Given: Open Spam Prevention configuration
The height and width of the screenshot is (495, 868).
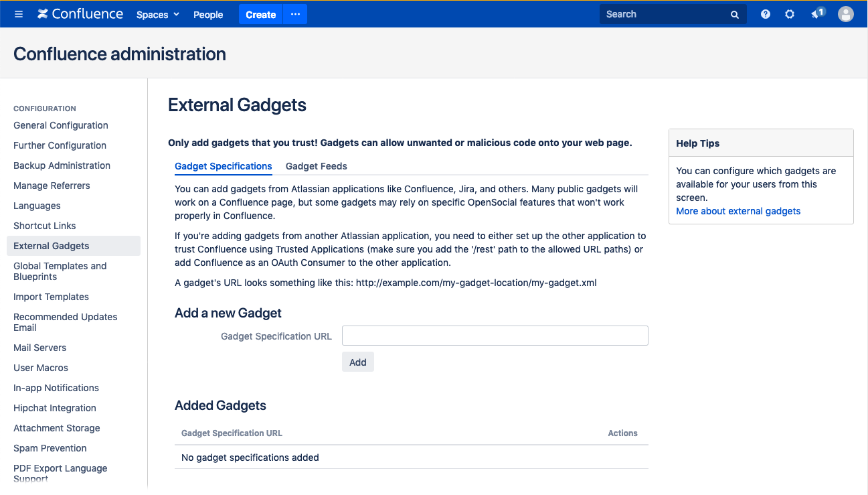Looking at the screenshot, I should pyautogui.click(x=50, y=448).
